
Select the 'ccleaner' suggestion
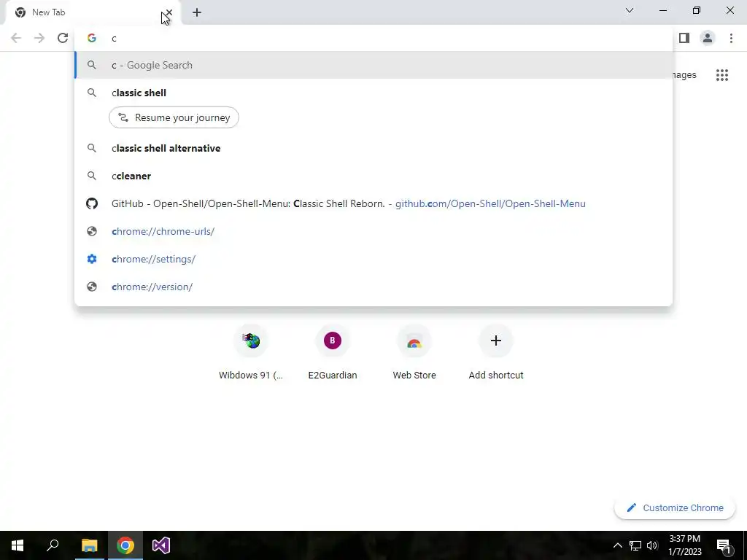[373, 176]
